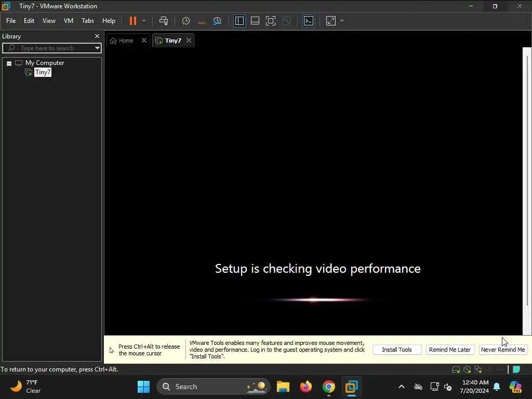Open the View menu
Viewport: 532px width, 399px height.
point(49,21)
